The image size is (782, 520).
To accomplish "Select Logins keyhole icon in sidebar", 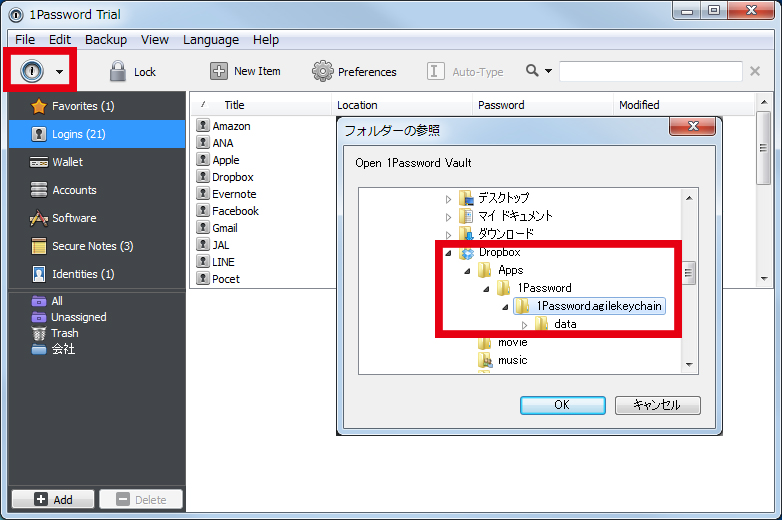I will 38,134.
